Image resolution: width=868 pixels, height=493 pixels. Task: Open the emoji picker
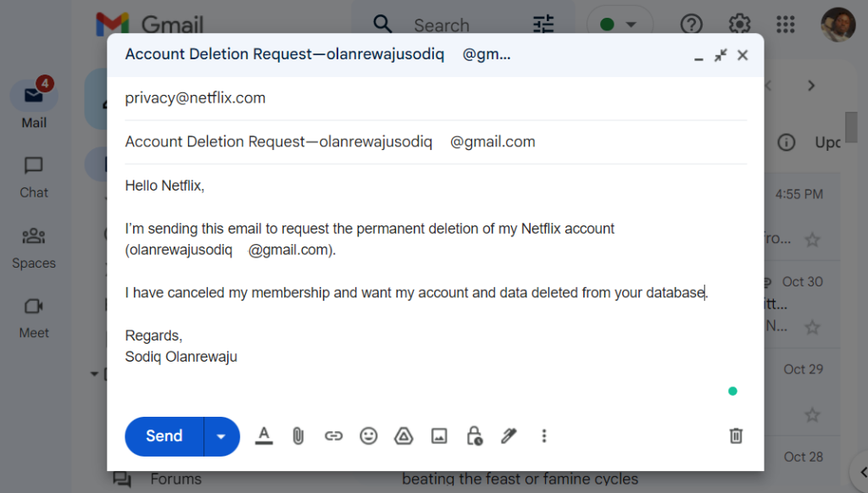click(x=369, y=436)
